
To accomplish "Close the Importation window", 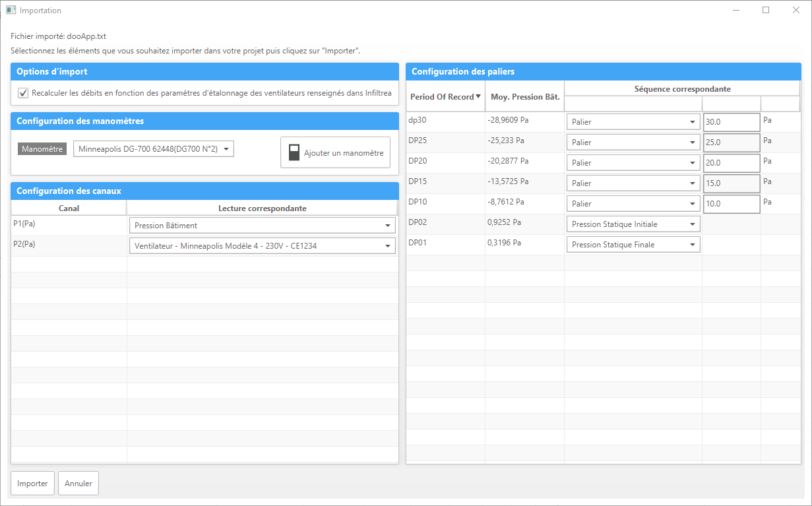I will point(796,10).
